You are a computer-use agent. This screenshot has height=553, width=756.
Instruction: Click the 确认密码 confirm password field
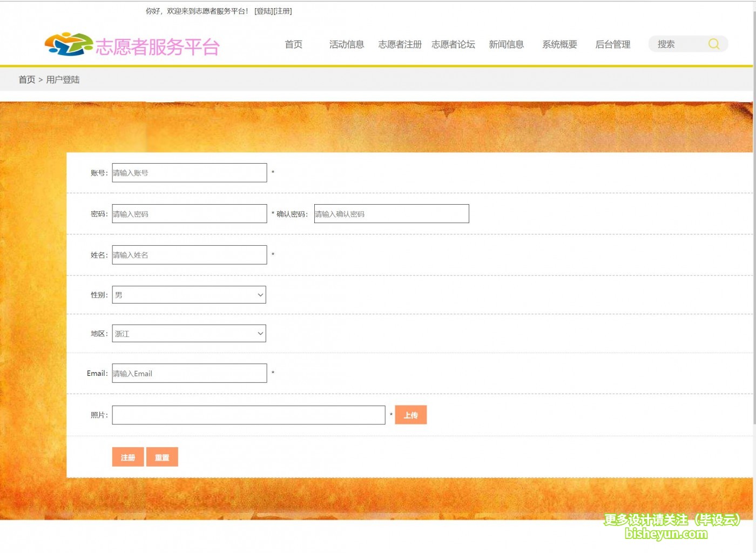click(x=391, y=214)
